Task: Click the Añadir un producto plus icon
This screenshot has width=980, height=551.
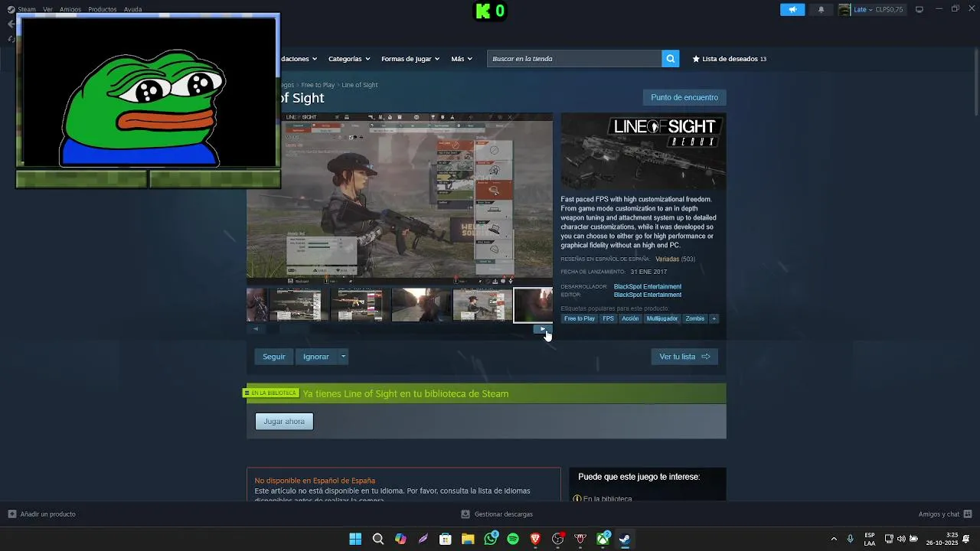Action: [x=11, y=514]
